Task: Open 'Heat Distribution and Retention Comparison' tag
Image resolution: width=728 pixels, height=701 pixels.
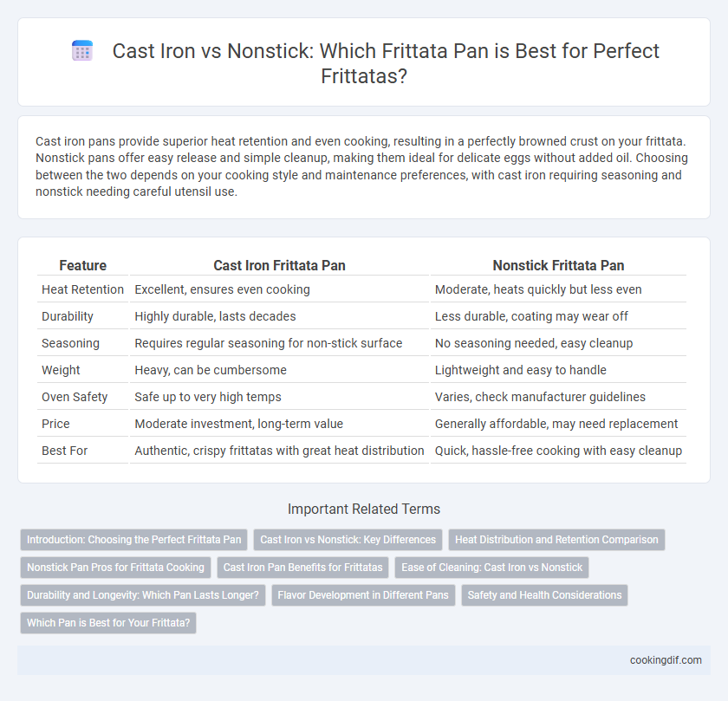Action: pos(556,540)
